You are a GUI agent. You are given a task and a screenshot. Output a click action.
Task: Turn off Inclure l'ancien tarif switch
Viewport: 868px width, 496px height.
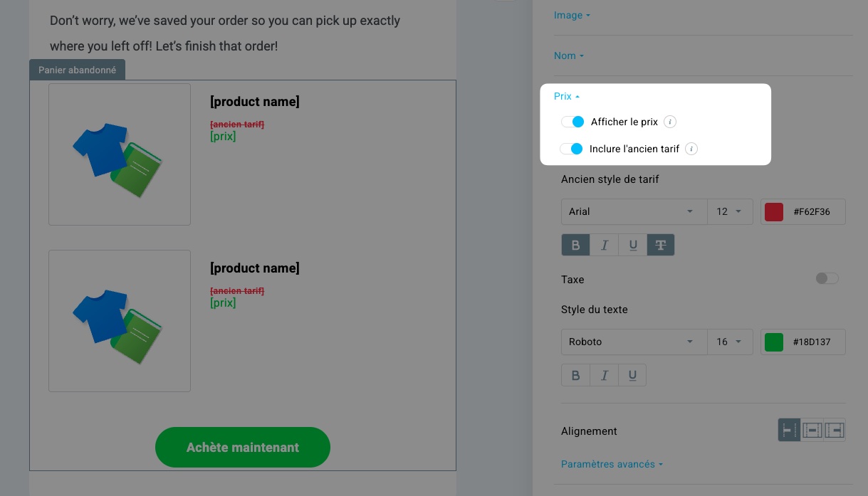(x=571, y=149)
